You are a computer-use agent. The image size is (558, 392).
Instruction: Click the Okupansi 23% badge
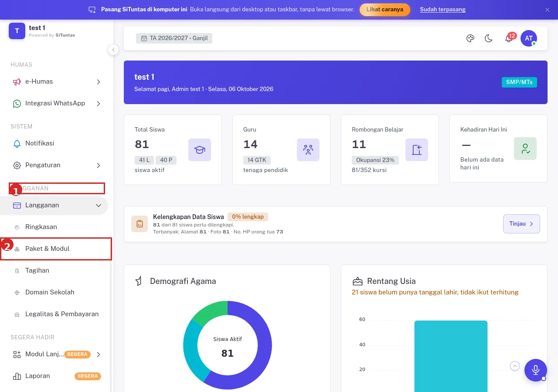click(x=375, y=160)
